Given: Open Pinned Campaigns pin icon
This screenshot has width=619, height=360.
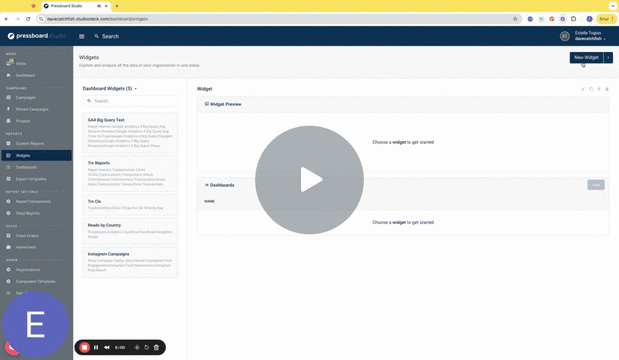Looking at the screenshot, I should click(8, 109).
